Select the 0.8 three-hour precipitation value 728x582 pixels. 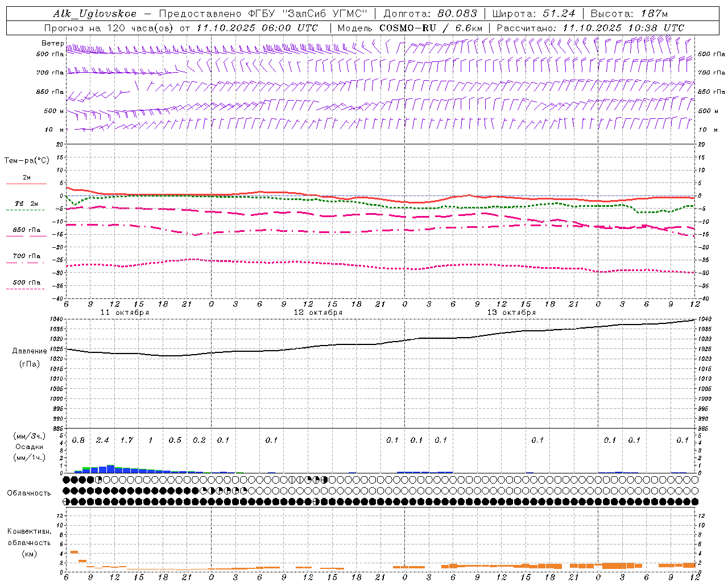78,440
